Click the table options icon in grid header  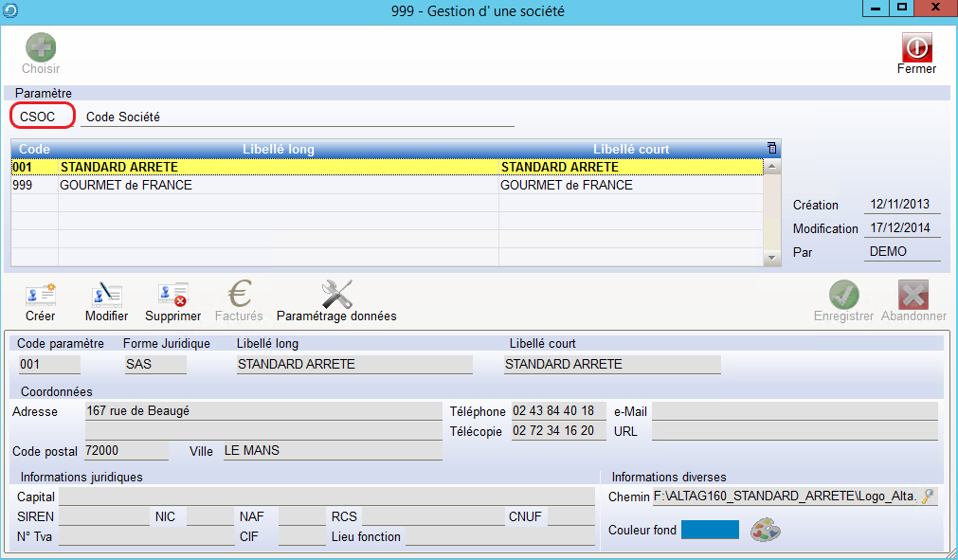click(x=772, y=149)
